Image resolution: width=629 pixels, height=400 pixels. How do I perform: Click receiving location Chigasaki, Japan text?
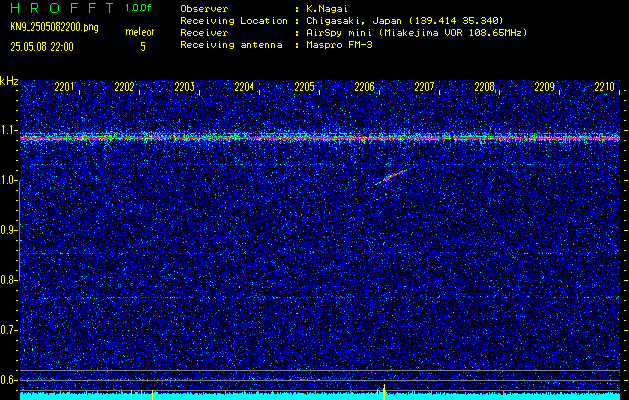click(x=404, y=21)
